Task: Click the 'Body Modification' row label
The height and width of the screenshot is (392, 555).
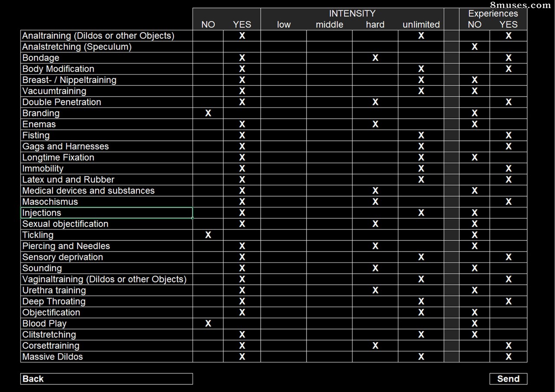Action: [58, 69]
